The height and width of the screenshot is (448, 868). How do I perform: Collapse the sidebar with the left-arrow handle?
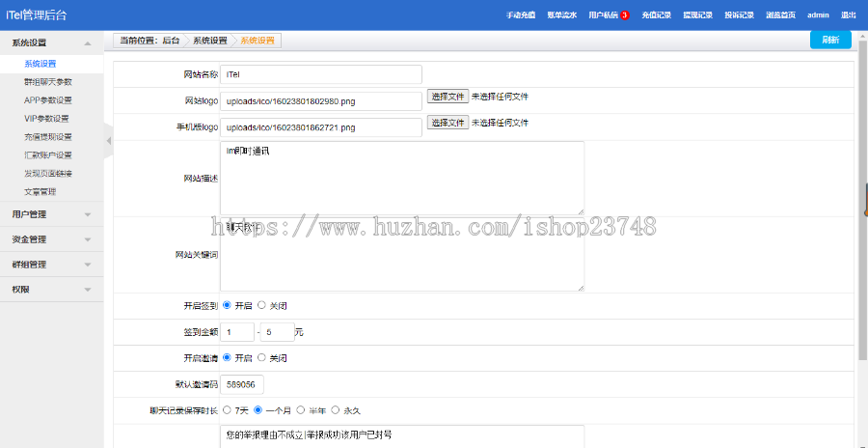108,141
